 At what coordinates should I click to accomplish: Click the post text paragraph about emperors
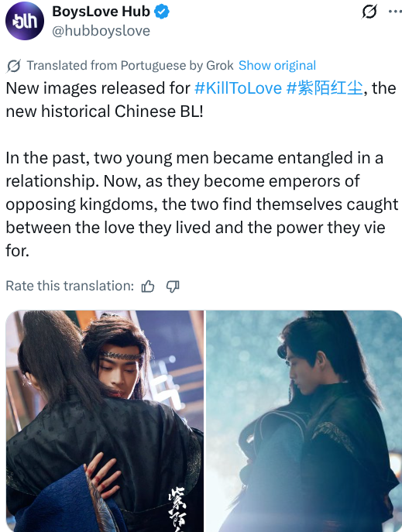tap(202, 204)
